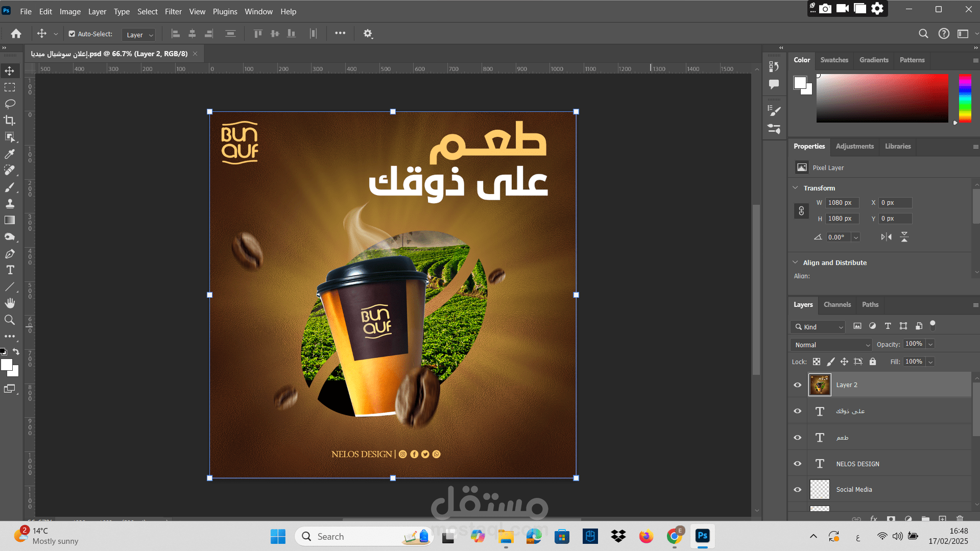980x551 pixels.
Task: Open the rotation angle dropdown
Action: 856,237
